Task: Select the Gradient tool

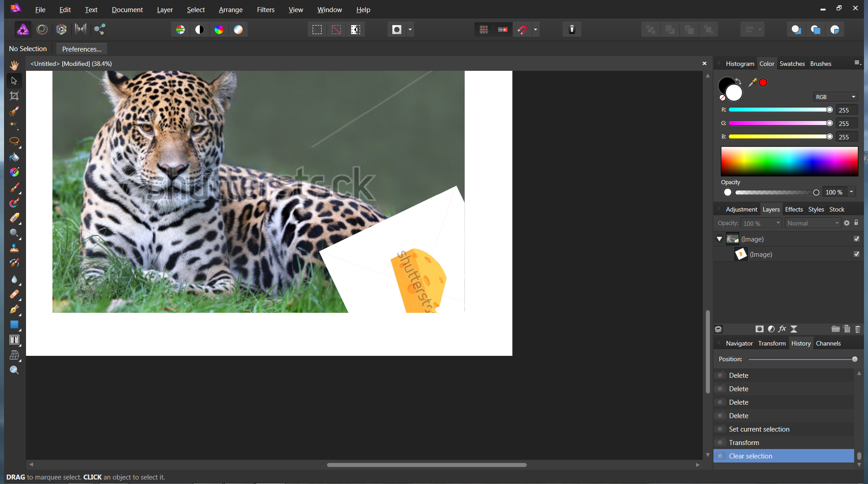Action: tap(14, 172)
